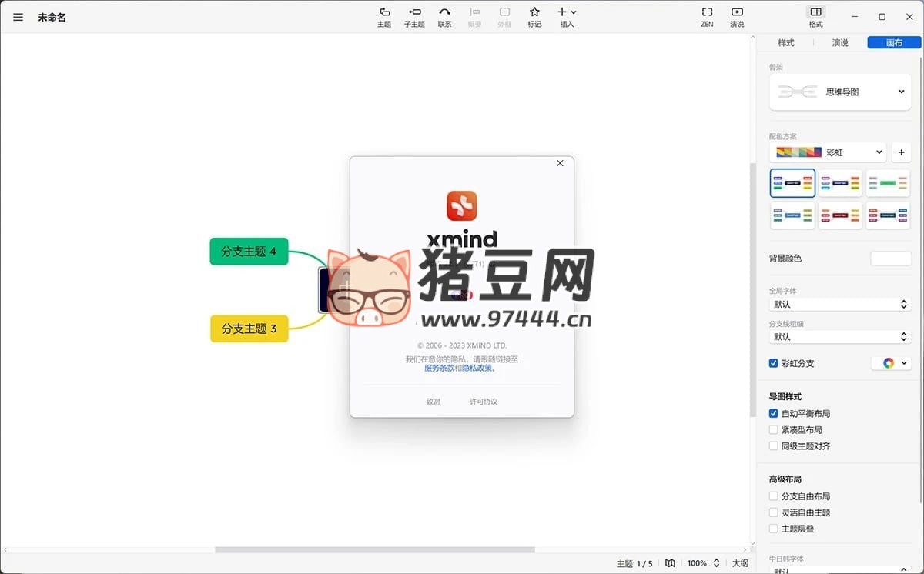Select the 分支主题 4 node

coord(249,252)
